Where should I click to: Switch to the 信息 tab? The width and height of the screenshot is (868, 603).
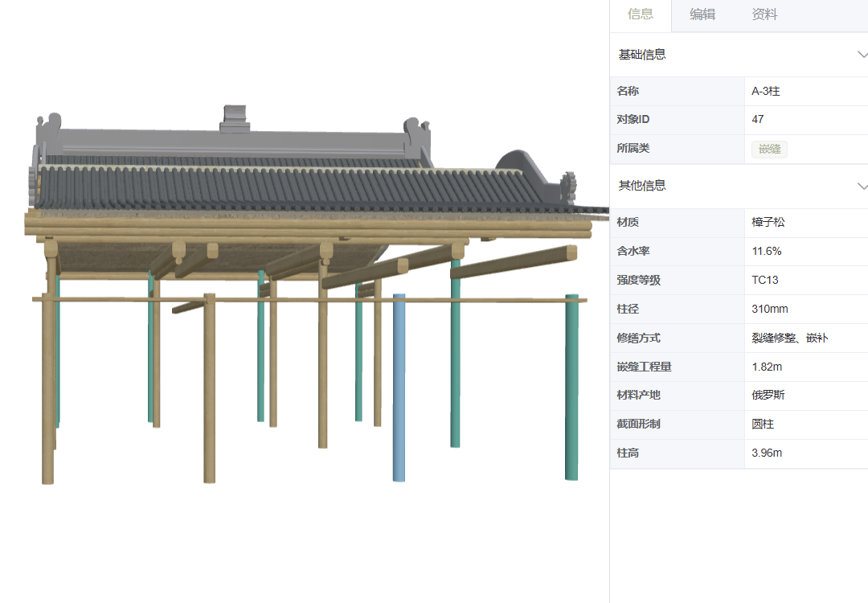tap(641, 14)
